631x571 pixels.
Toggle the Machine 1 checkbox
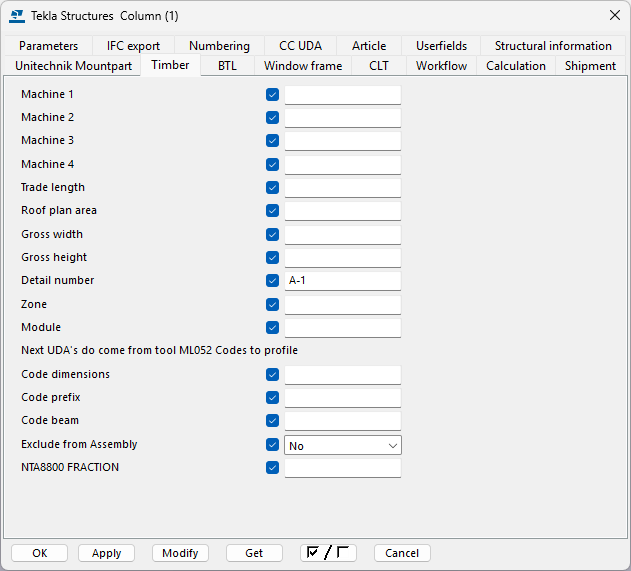[272, 95]
